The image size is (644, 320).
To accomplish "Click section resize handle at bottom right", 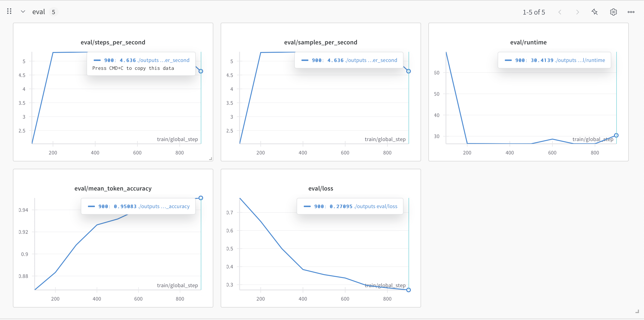I will [x=637, y=311].
